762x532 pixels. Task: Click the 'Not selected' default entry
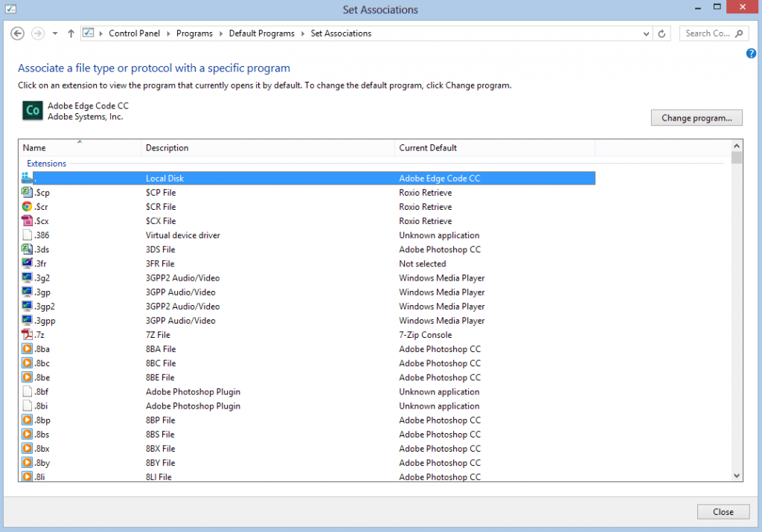423,264
